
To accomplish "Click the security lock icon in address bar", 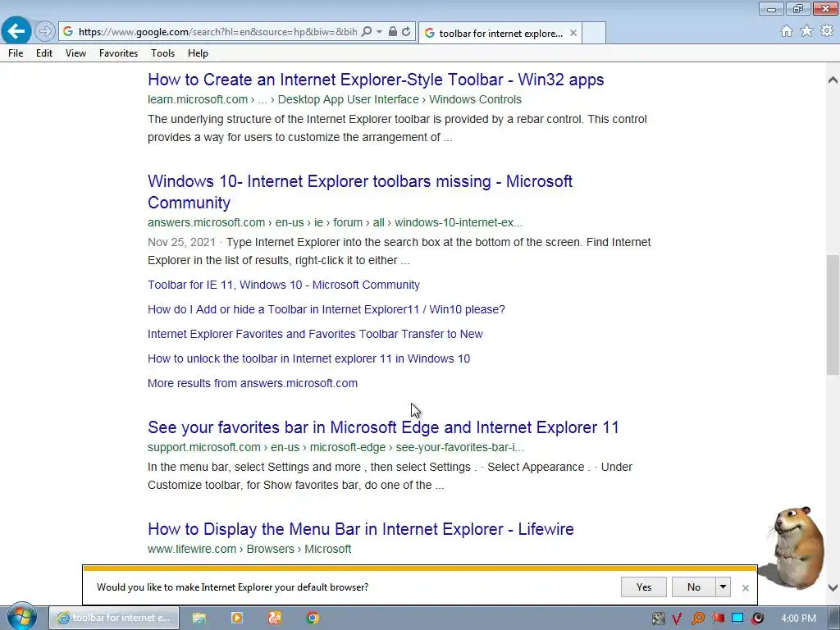I will pyautogui.click(x=393, y=32).
